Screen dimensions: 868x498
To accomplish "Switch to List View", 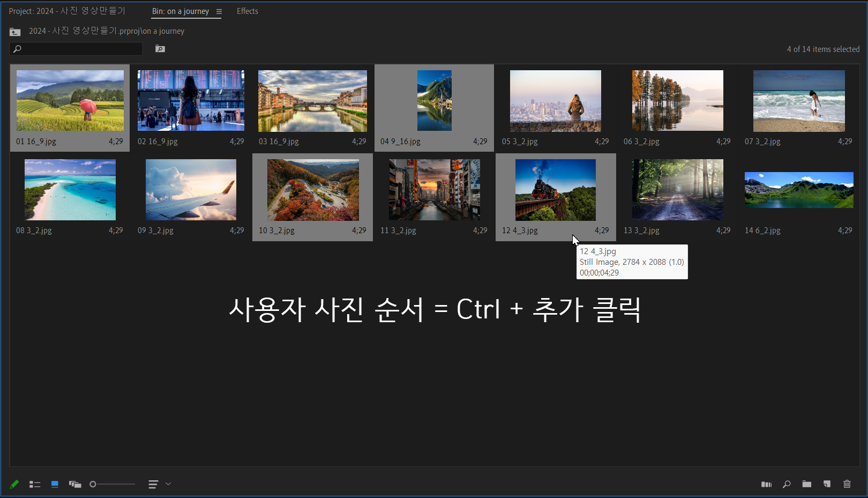I will click(x=35, y=484).
